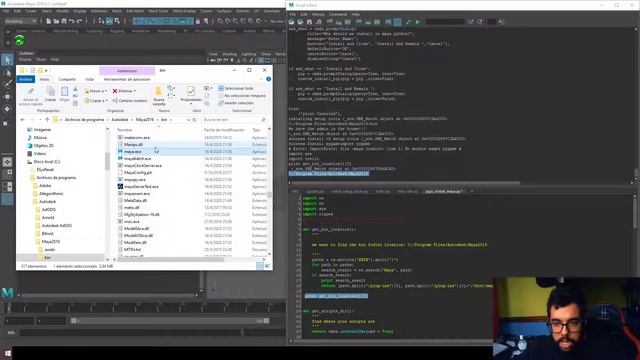Click Maya2019 in the Explorer address breadcrumb
The height and width of the screenshot is (360, 640).
pos(144,120)
